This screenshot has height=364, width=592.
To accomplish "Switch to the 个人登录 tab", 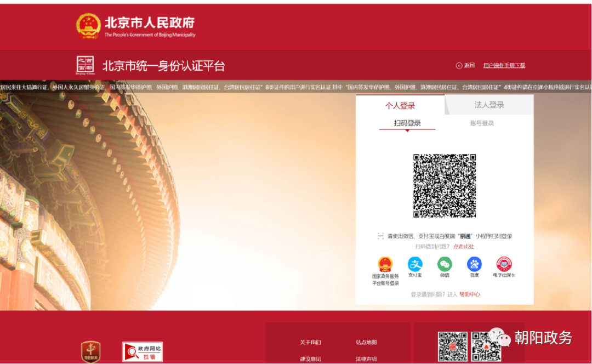I will point(400,105).
